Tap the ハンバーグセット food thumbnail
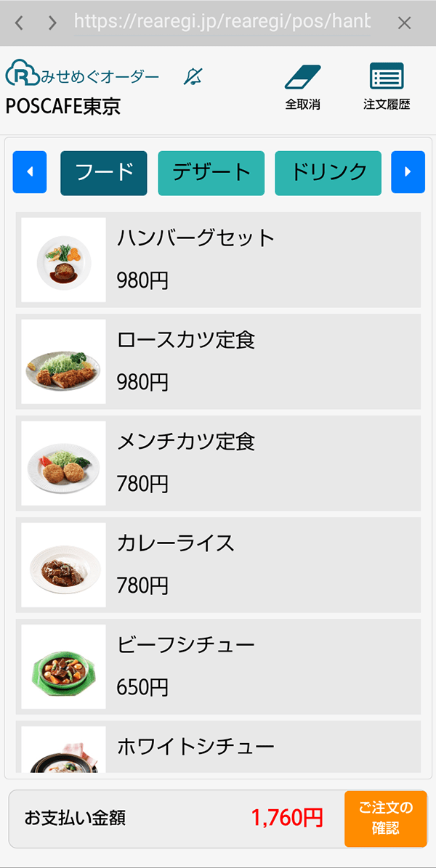 tap(64, 260)
